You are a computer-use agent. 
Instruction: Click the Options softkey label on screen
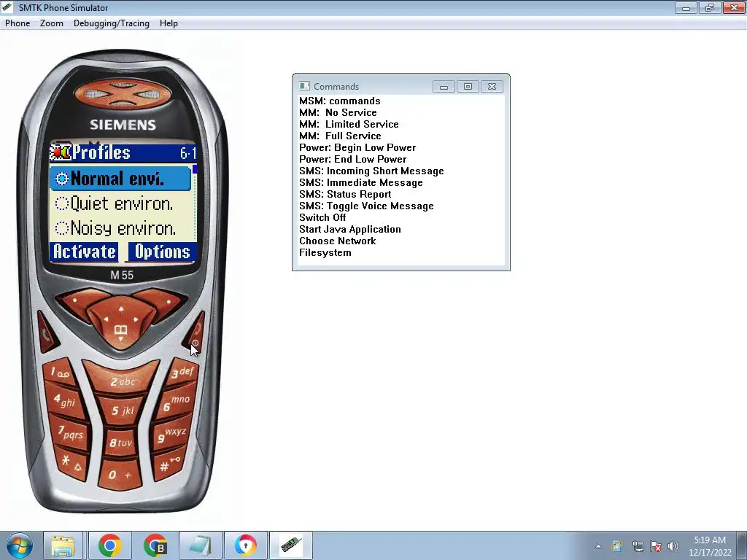click(162, 252)
